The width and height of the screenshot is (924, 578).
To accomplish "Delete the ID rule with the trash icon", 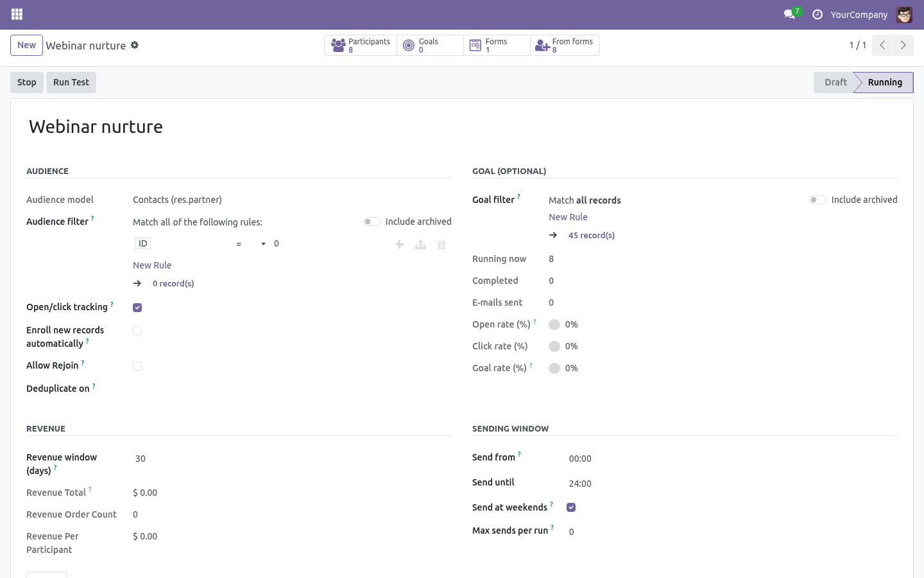I will (x=441, y=245).
